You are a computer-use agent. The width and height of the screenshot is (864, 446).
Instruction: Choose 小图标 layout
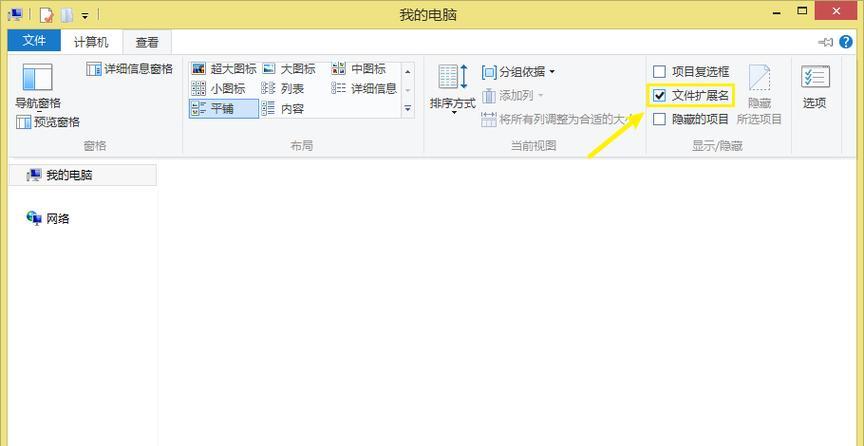tap(218, 89)
